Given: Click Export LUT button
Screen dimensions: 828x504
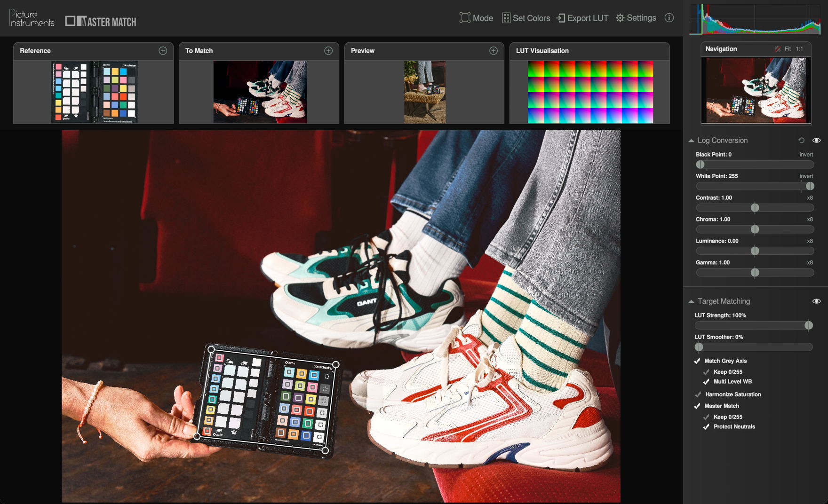Looking at the screenshot, I should click(x=582, y=18).
